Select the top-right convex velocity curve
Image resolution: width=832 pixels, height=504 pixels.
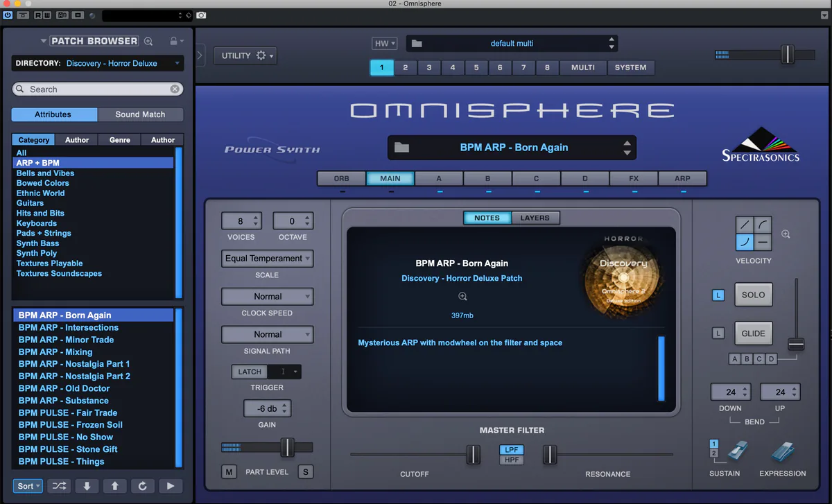[x=762, y=225]
